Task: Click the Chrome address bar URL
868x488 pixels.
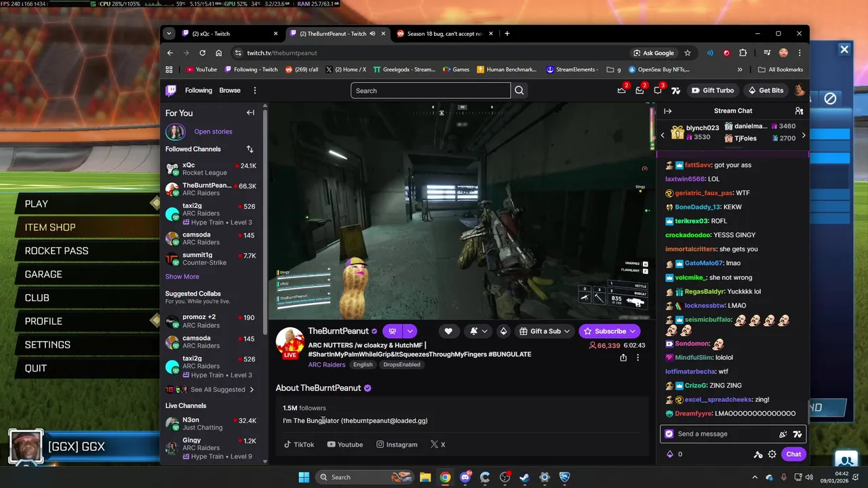Action: [x=282, y=53]
